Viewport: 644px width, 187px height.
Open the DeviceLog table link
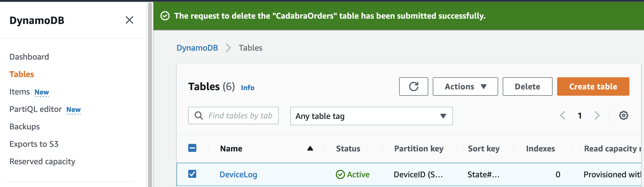(238, 174)
